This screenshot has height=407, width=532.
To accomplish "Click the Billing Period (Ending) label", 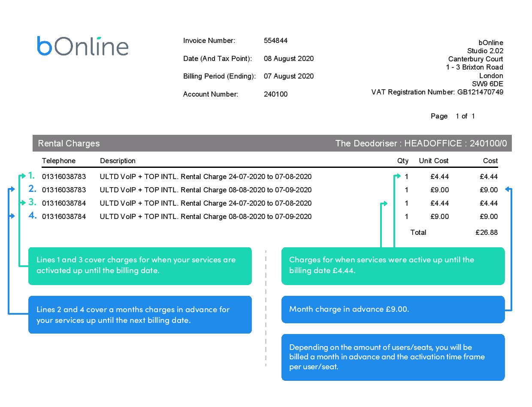I will coord(219,76).
